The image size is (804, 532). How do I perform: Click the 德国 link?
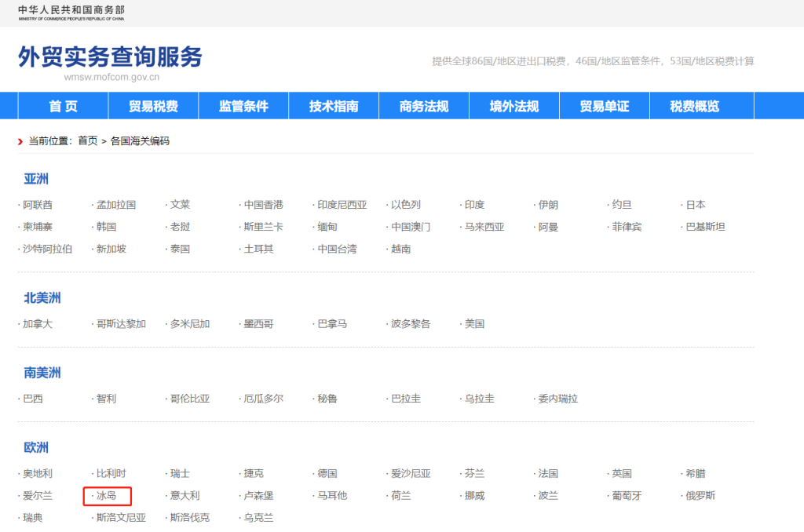point(327,474)
